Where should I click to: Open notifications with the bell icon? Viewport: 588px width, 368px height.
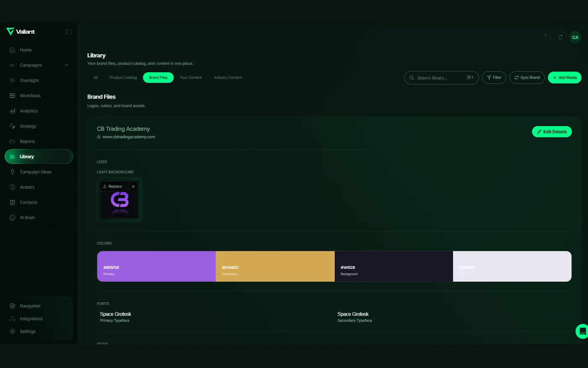click(x=560, y=37)
